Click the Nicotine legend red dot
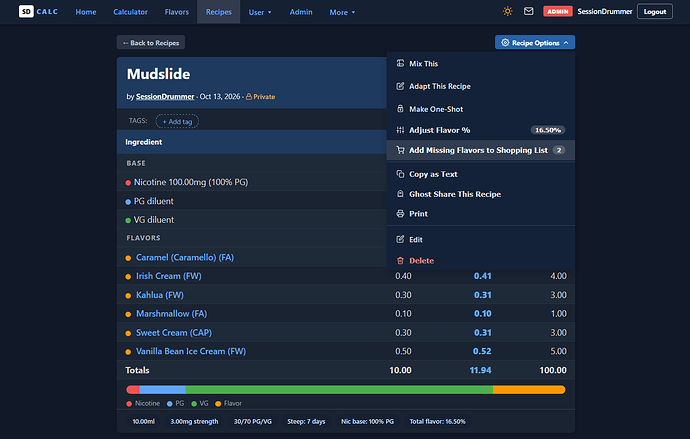This screenshot has width=690, height=439. point(129,404)
